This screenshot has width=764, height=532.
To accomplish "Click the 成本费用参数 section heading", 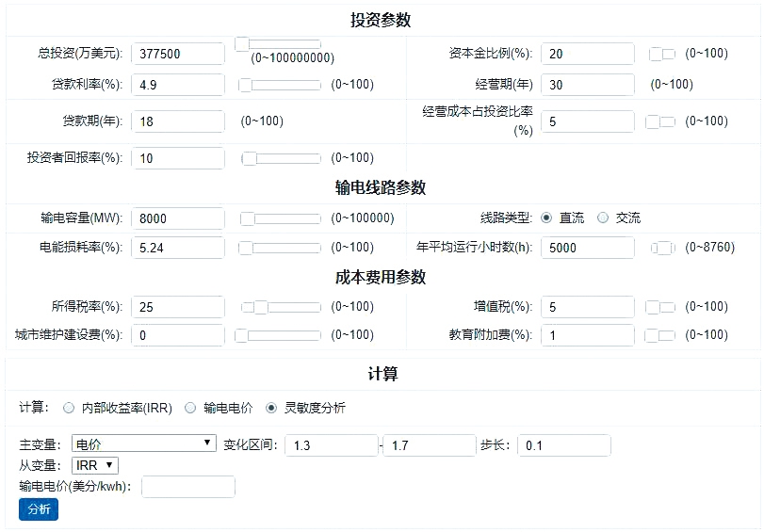I will click(381, 277).
